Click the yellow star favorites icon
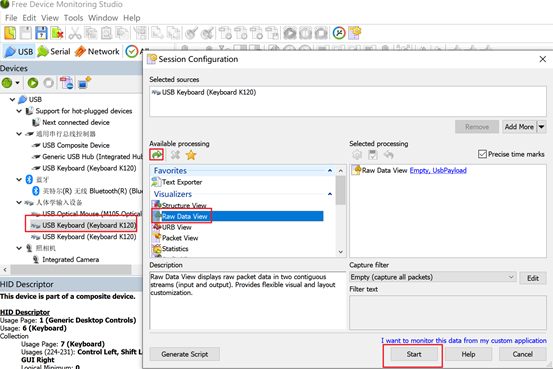The height and width of the screenshot is (369, 553). [191, 155]
